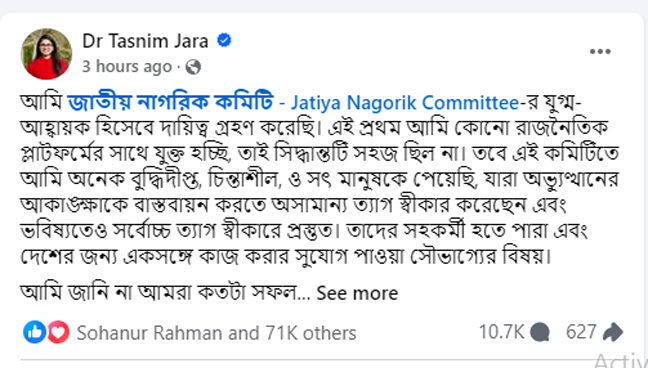Click the partially visible Activate Windows watermark

pos(621,361)
